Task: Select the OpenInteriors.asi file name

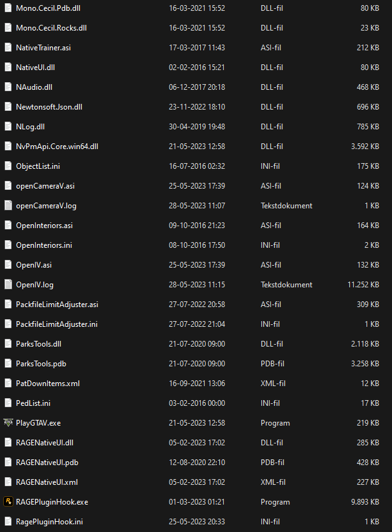Action: [44, 226]
